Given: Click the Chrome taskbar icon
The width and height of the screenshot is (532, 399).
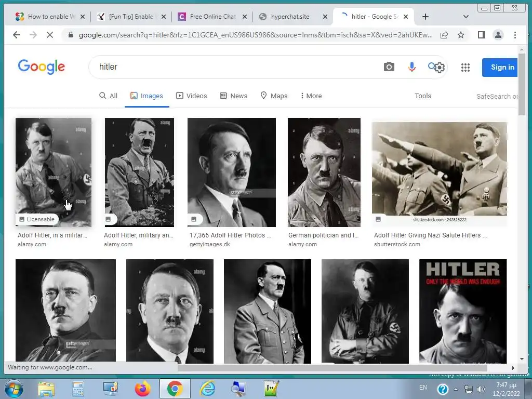Looking at the screenshot, I should click(x=175, y=389).
